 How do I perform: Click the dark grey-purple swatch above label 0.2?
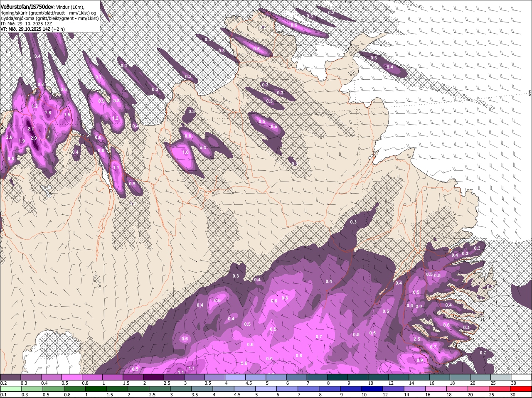pos(10,377)
